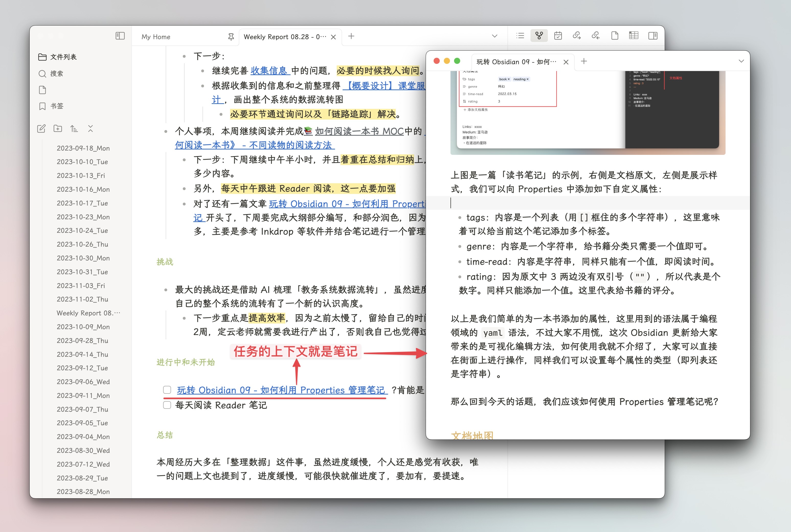
Task: Open the tab list chevron in the popup window
Action: (x=741, y=61)
